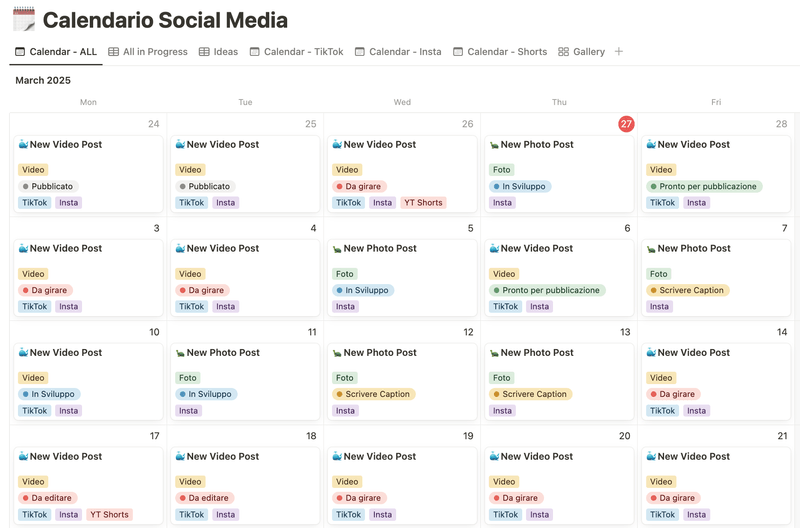Click the Ideas tab table icon
This screenshot has height=528, width=800.
(204, 52)
